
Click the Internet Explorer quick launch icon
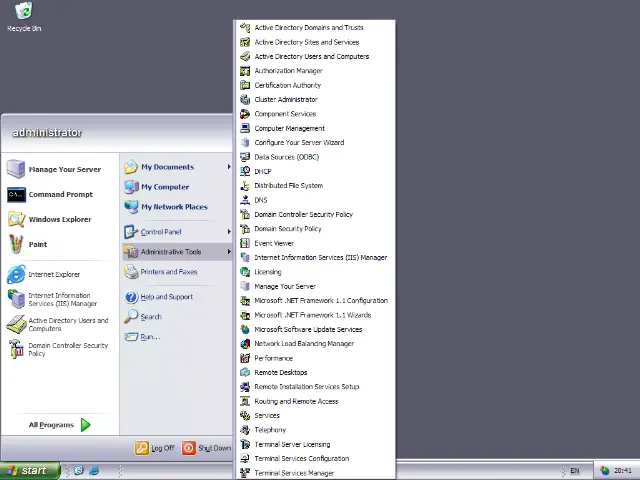(94, 471)
